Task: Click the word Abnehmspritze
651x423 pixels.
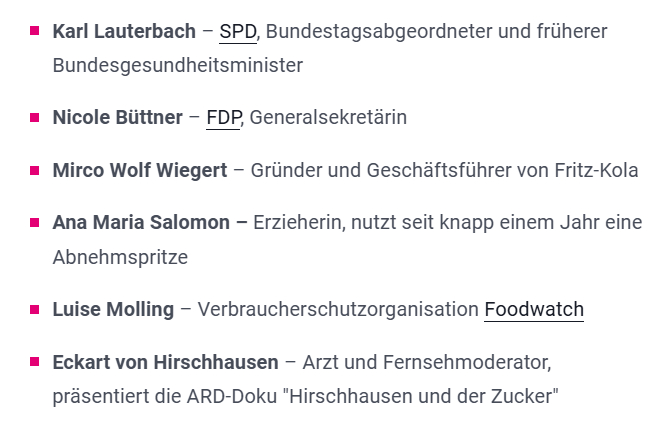Action: tap(120, 257)
